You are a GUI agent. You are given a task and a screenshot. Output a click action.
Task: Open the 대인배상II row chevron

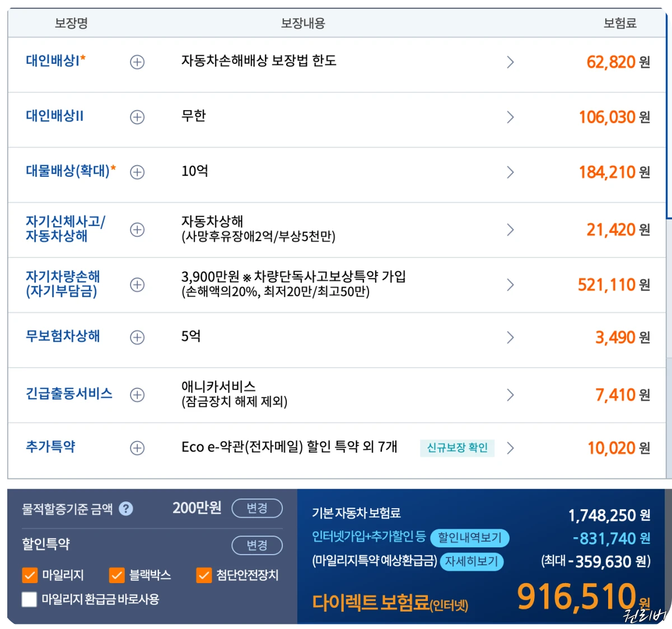coord(510,117)
